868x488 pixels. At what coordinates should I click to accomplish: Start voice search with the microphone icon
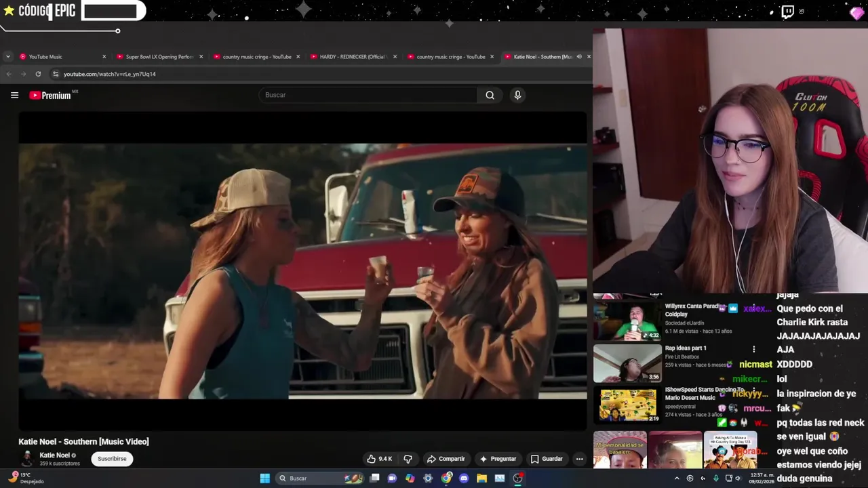pyautogui.click(x=517, y=95)
